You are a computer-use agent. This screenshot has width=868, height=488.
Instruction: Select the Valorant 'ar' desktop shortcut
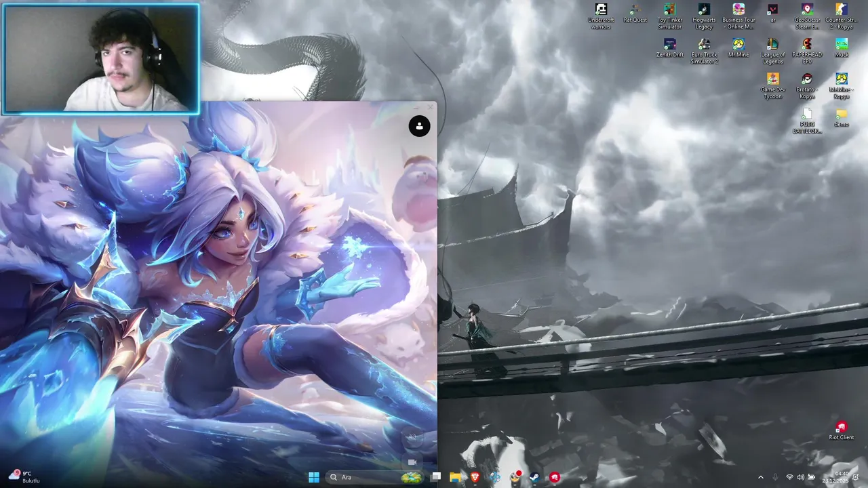click(x=772, y=14)
